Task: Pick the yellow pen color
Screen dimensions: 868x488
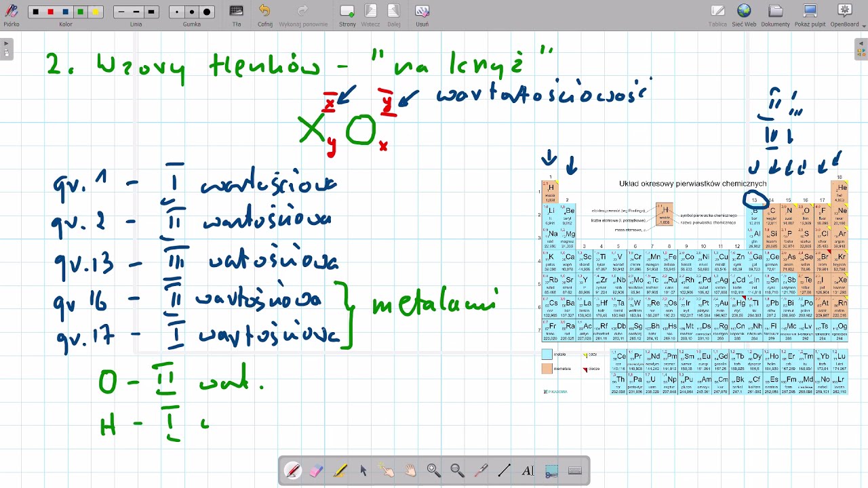Action: 96,12
